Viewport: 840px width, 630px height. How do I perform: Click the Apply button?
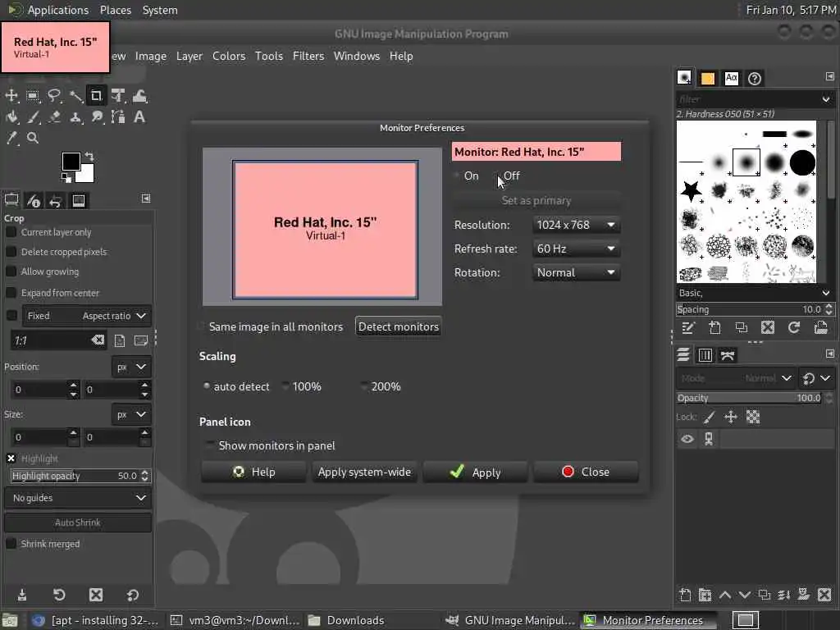coord(475,472)
